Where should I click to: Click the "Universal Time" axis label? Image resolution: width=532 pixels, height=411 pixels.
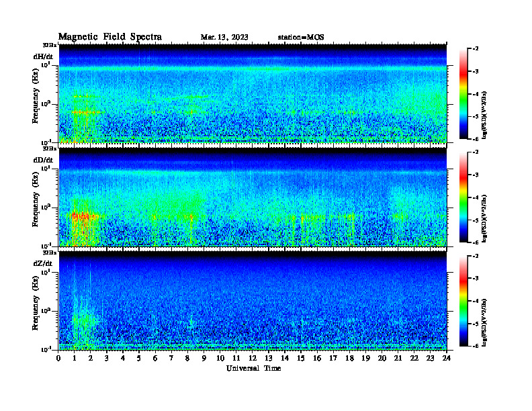tap(253, 368)
